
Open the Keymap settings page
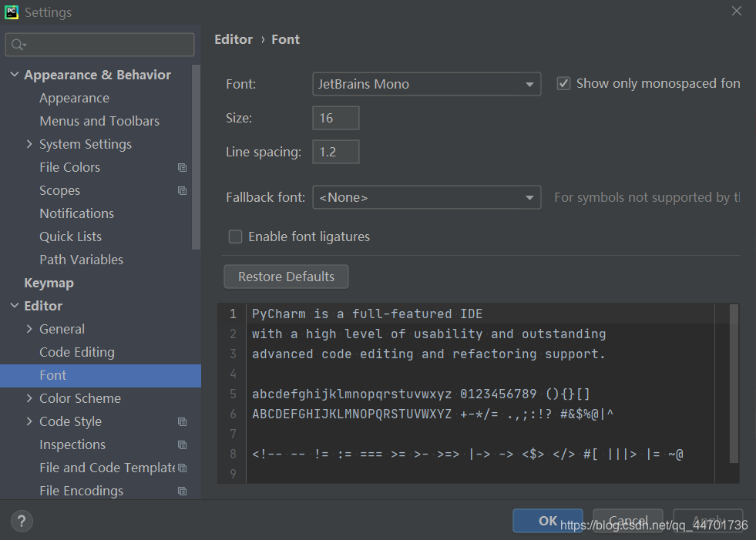(x=49, y=283)
